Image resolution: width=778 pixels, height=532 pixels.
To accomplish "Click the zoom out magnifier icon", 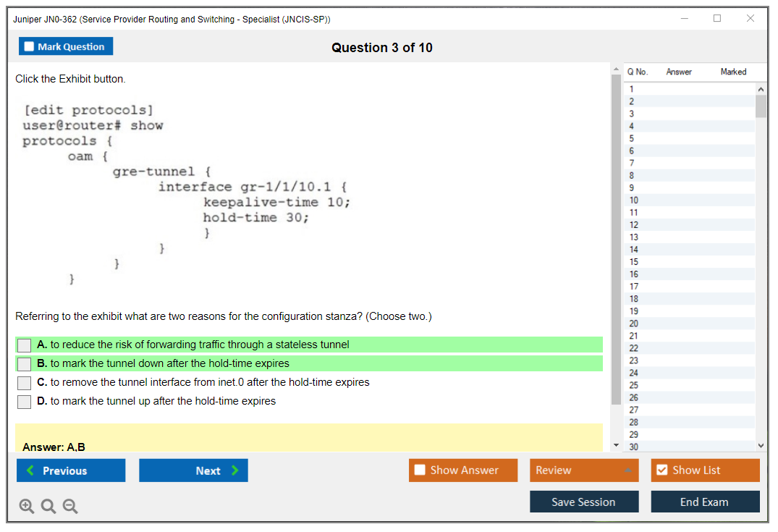I will (70, 507).
